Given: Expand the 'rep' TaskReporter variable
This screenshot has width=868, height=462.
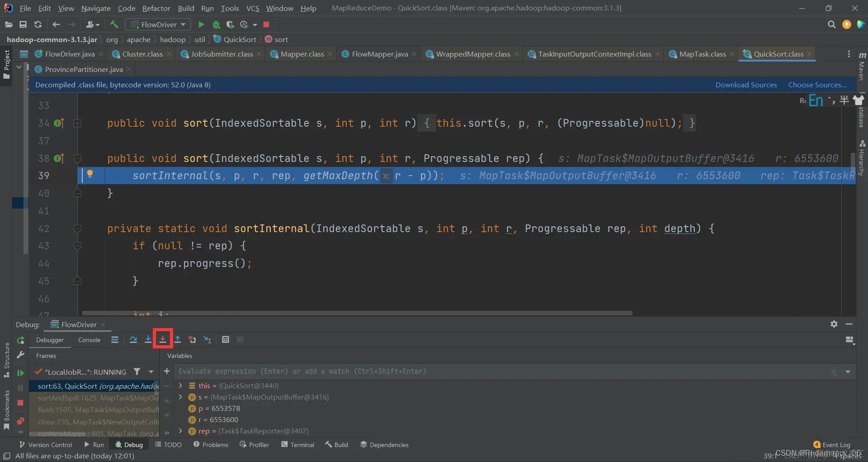Looking at the screenshot, I should pyautogui.click(x=180, y=431).
